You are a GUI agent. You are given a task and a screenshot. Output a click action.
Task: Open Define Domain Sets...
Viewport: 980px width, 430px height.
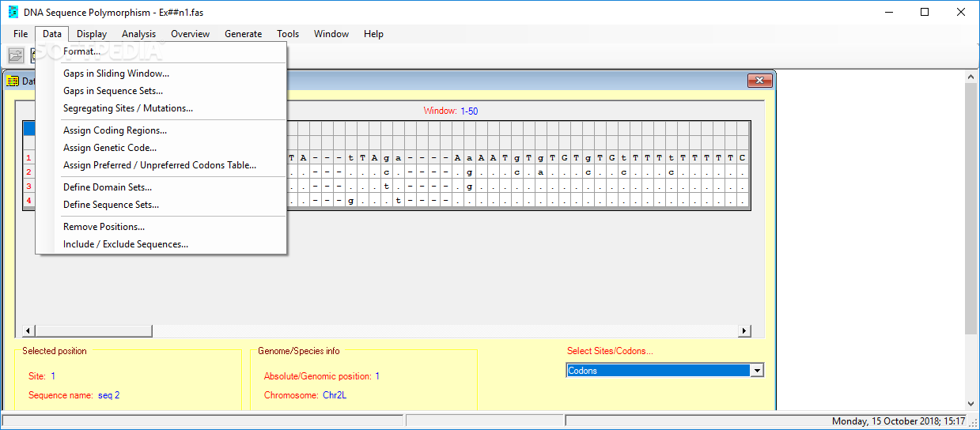(x=161, y=187)
